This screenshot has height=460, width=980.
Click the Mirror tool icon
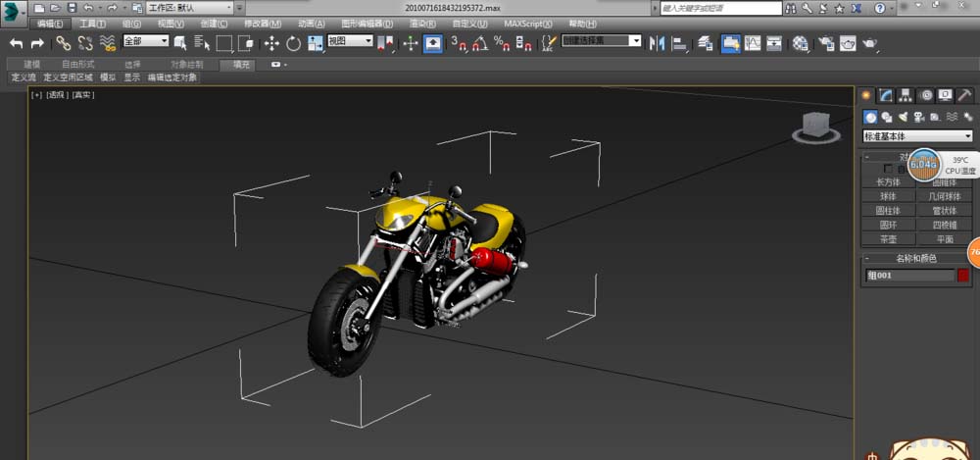(x=657, y=43)
